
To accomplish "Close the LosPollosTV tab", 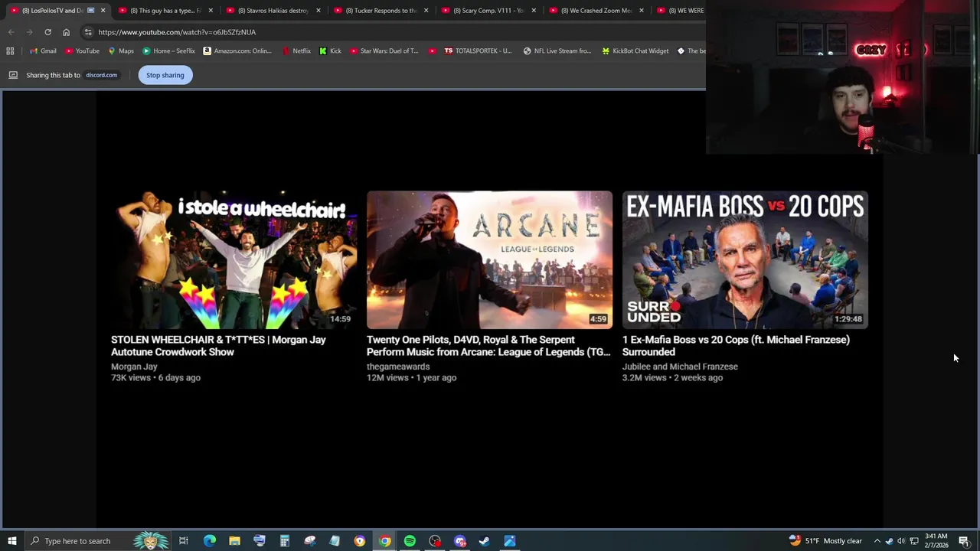I will [103, 11].
